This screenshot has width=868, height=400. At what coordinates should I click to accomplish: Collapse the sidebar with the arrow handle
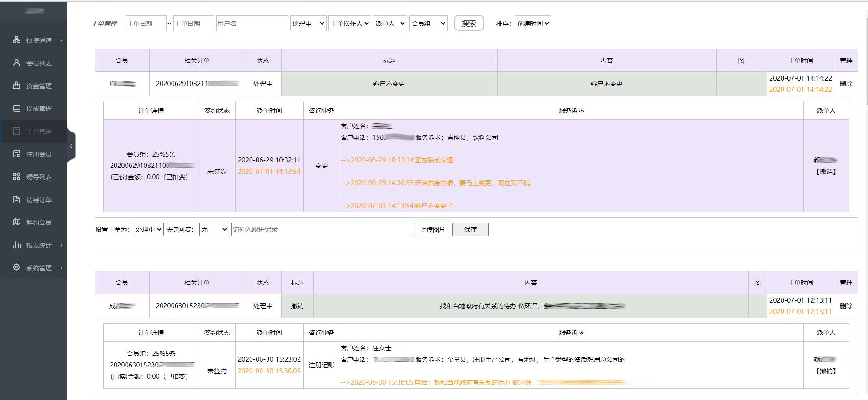pos(71,146)
